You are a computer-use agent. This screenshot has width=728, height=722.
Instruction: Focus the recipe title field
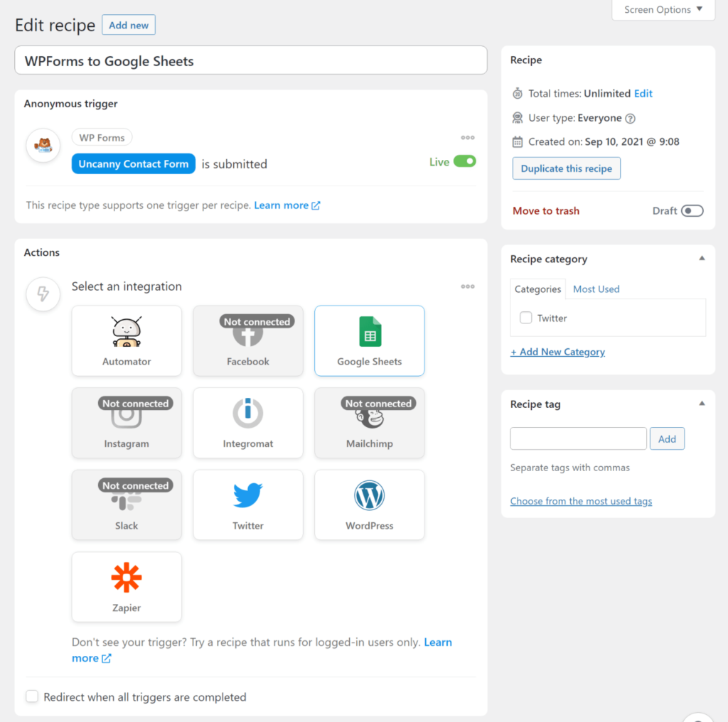(x=251, y=60)
